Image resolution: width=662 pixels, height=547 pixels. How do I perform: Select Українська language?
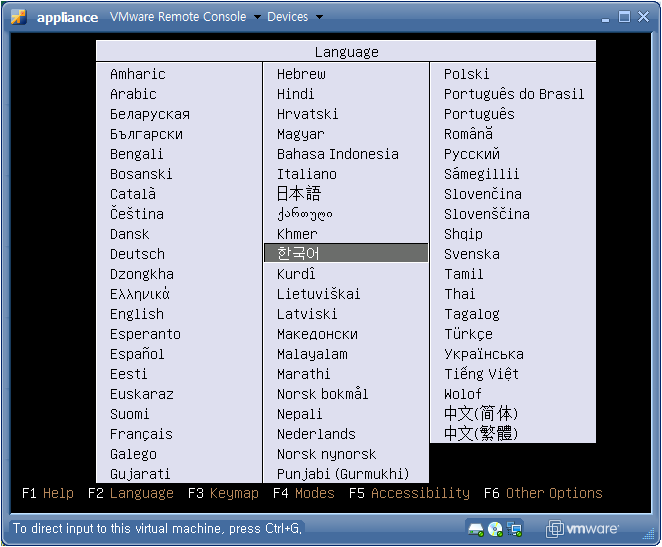483,354
